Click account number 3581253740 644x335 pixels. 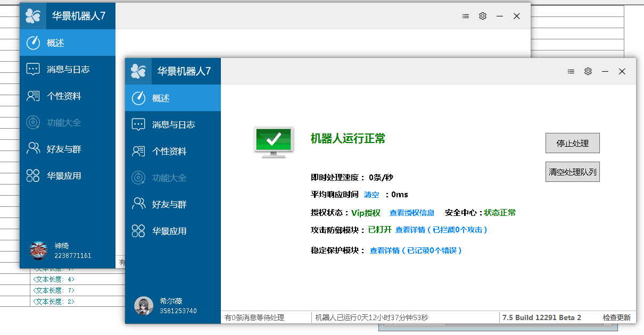point(178,311)
